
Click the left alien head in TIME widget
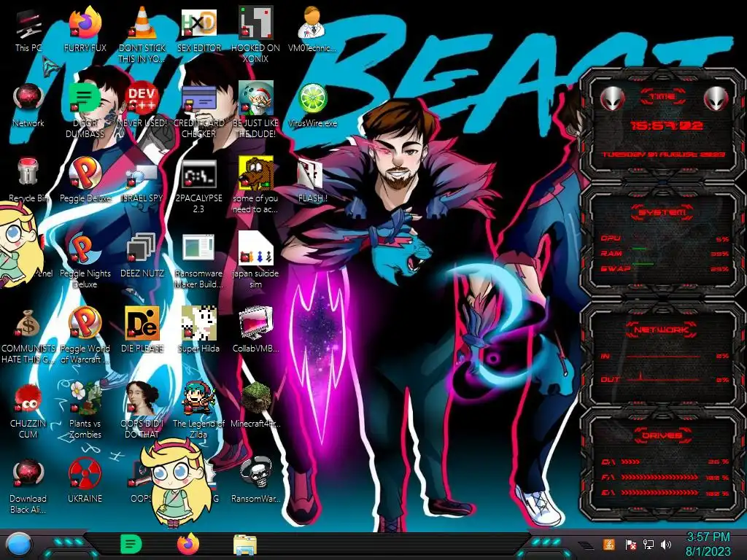click(612, 98)
